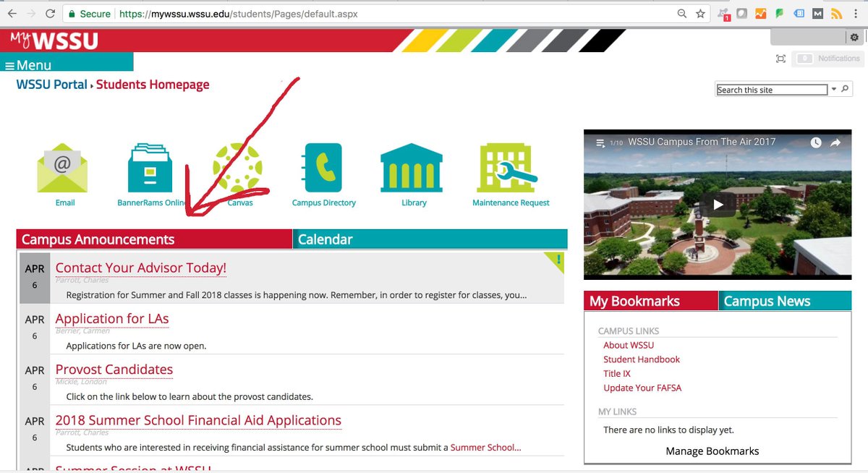Viewport: 868px width, 473px height.
Task: Expand the search scope dropdown arrow
Action: [833, 89]
